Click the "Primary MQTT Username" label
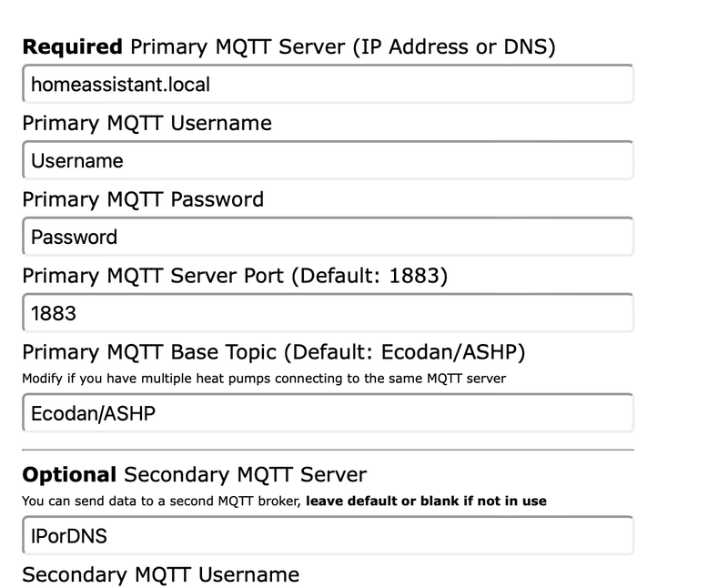728x588 pixels. (x=147, y=123)
